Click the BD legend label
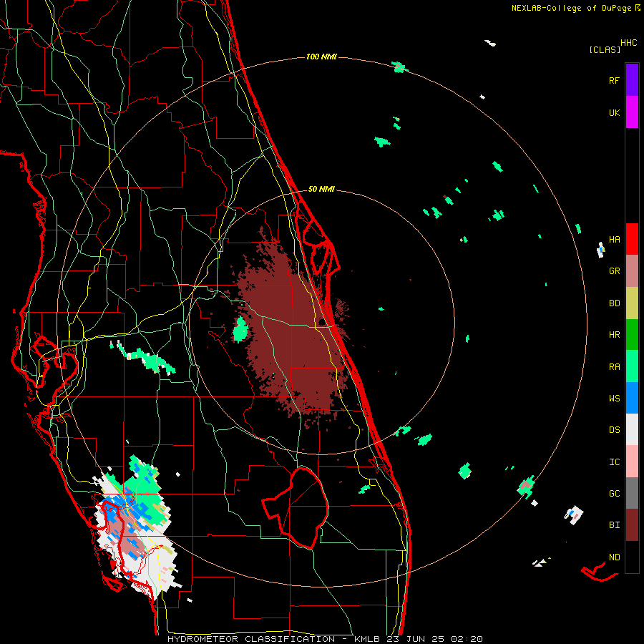The width and height of the screenshot is (644, 644). click(614, 303)
